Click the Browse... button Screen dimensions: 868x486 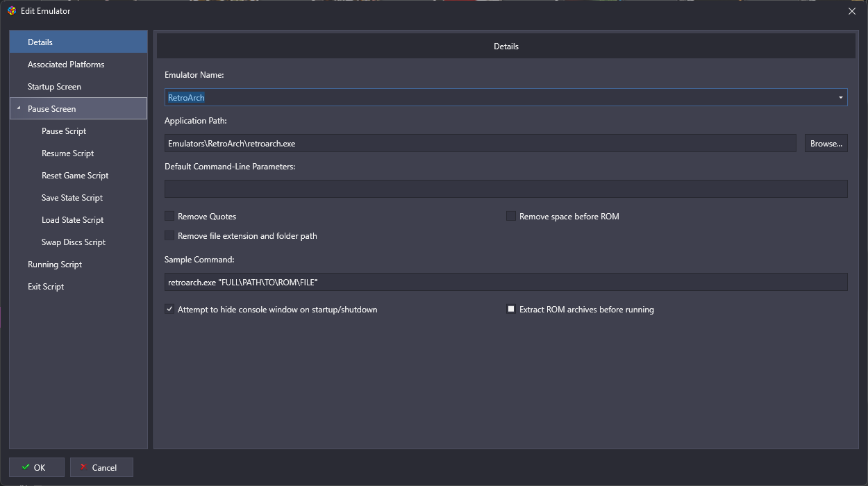[x=826, y=144]
